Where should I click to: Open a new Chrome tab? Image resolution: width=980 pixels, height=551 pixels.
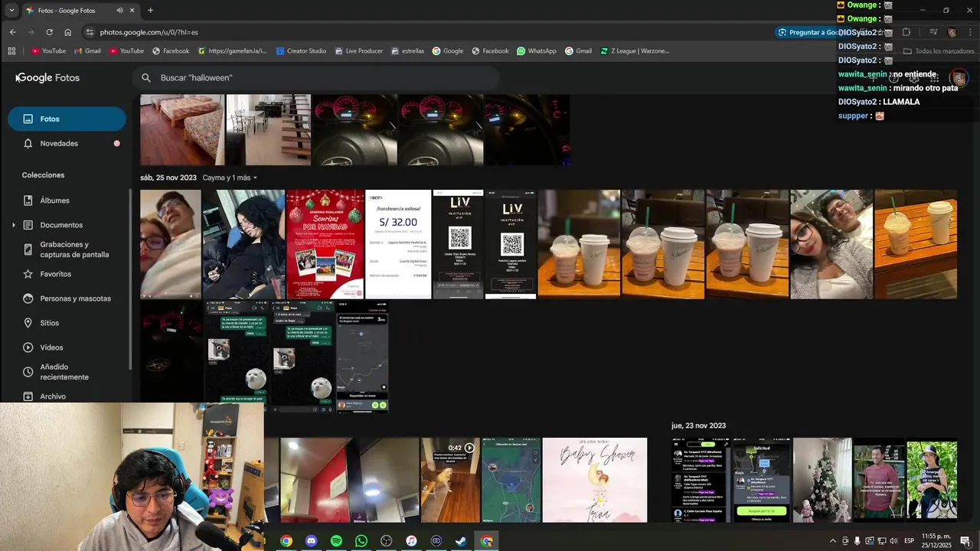150,11
